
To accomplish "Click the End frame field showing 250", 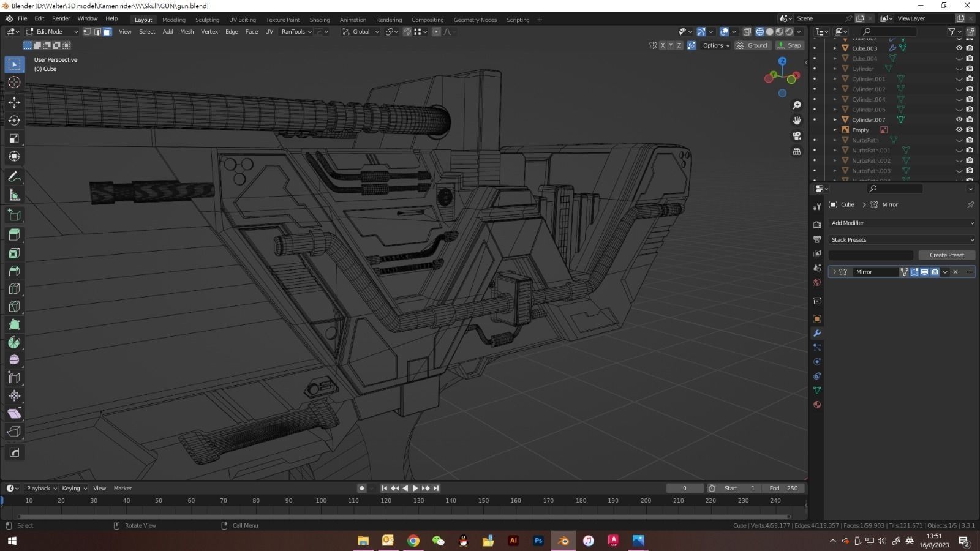I will coord(784,489).
